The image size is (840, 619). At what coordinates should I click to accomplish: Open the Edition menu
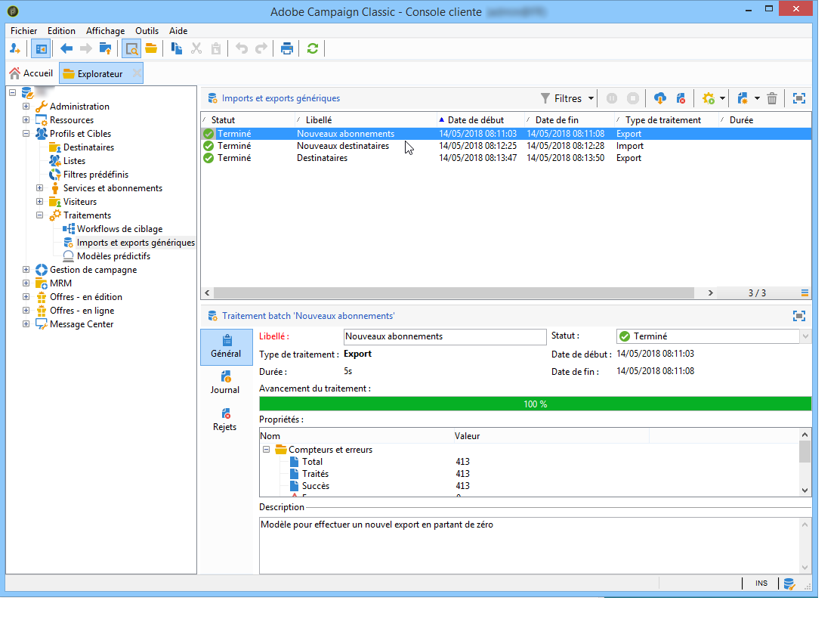click(61, 30)
